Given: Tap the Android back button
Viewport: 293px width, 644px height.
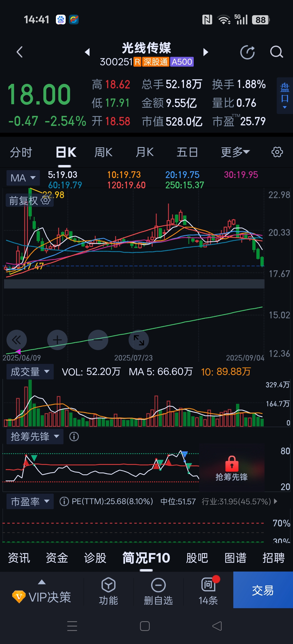Looking at the screenshot, I should click(x=217, y=626).
